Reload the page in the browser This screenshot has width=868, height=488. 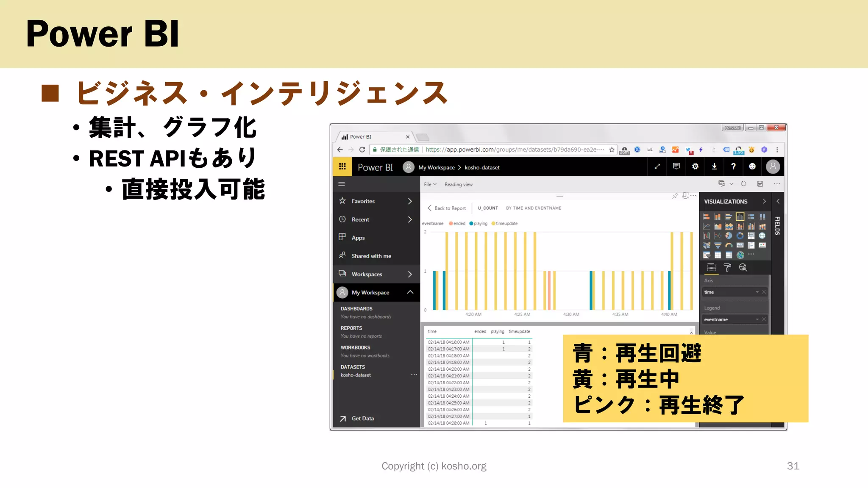point(362,150)
